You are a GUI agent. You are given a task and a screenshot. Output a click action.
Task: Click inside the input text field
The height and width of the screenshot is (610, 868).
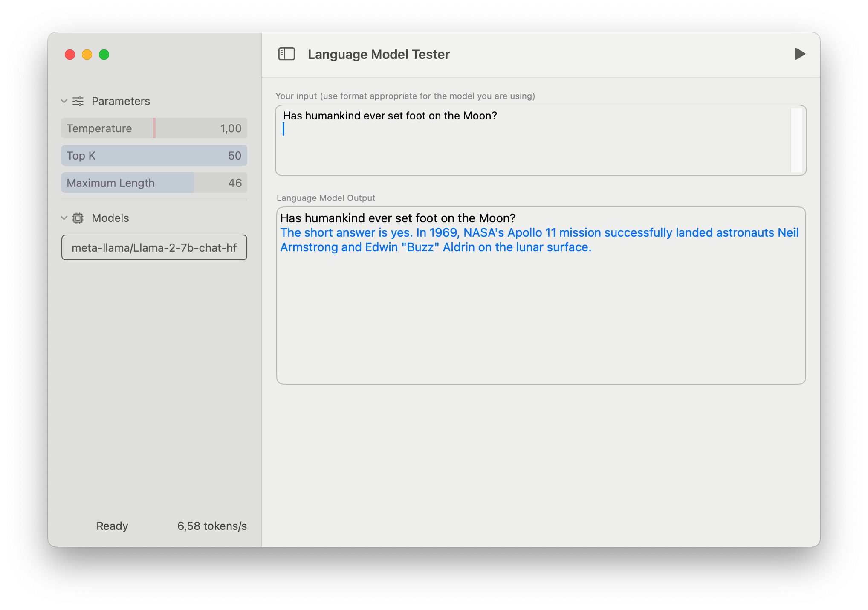click(533, 145)
